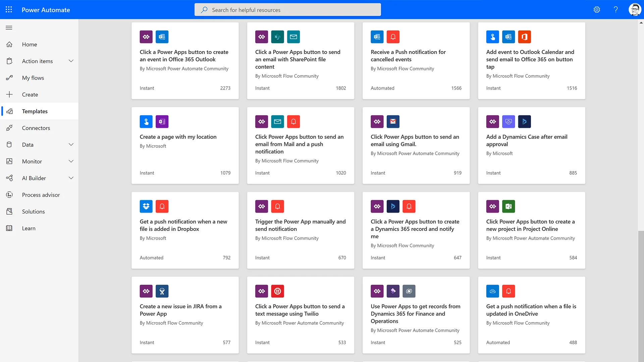
Task: Collapse the sidebar with the hamburger icon
Action: pos(9,27)
